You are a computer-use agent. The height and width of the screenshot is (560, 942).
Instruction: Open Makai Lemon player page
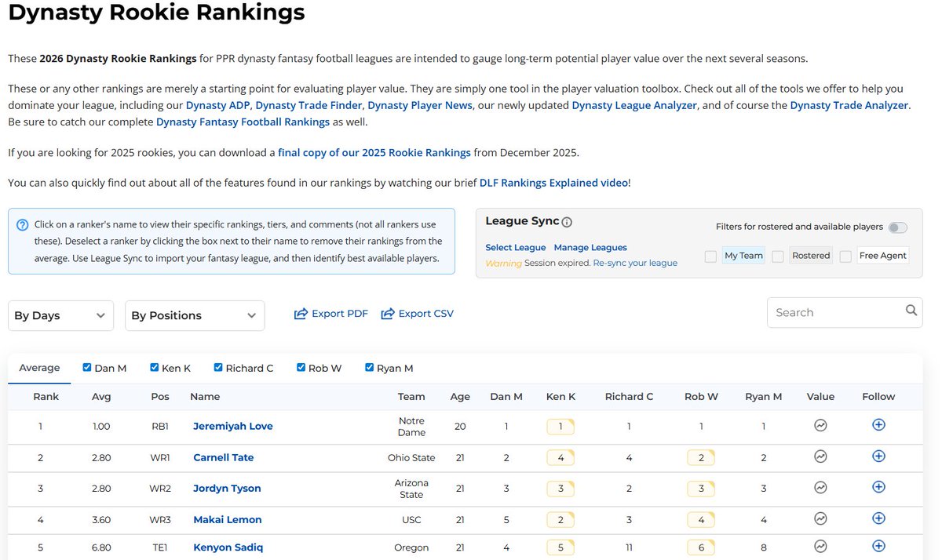pos(228,519)
